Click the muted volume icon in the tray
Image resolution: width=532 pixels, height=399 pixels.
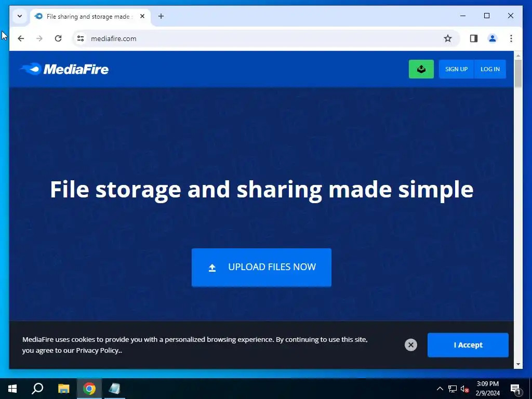(x=464, y=389)
